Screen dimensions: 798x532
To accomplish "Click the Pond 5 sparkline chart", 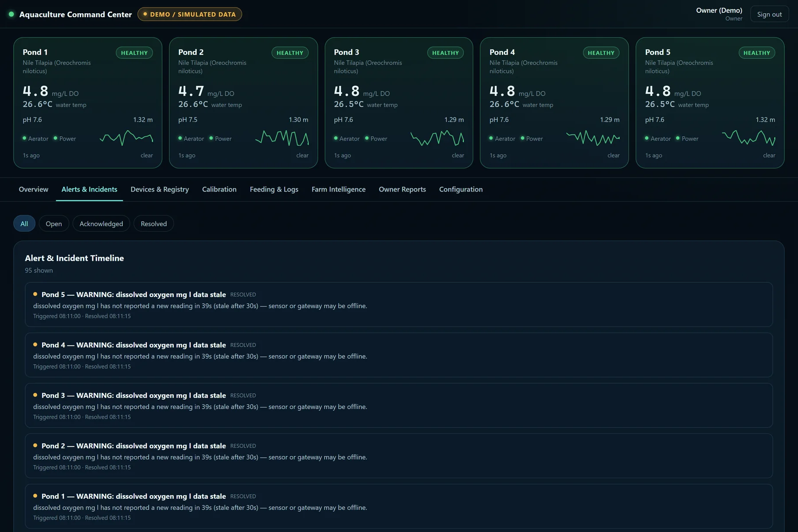I will [749, 138].
